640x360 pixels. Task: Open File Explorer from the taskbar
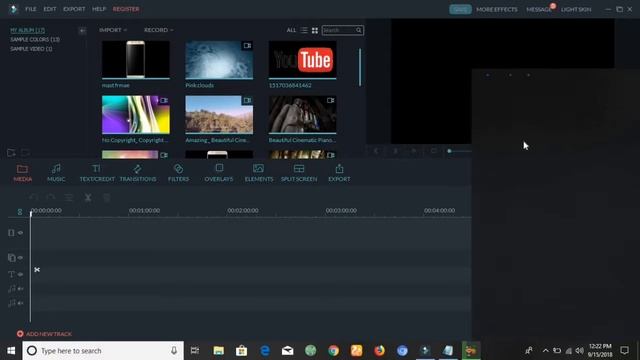coord(219,351)
